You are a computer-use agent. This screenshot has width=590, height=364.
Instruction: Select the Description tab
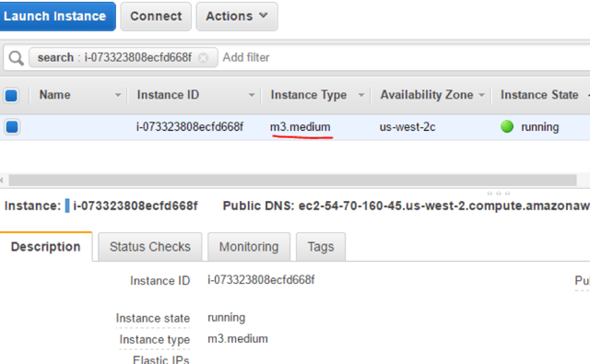[45, 247]
